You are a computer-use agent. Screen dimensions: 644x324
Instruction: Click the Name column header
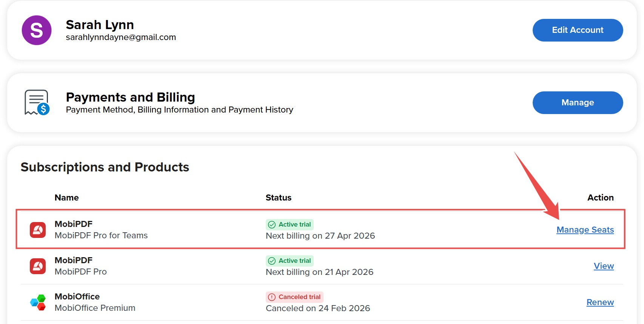[67, 197]
